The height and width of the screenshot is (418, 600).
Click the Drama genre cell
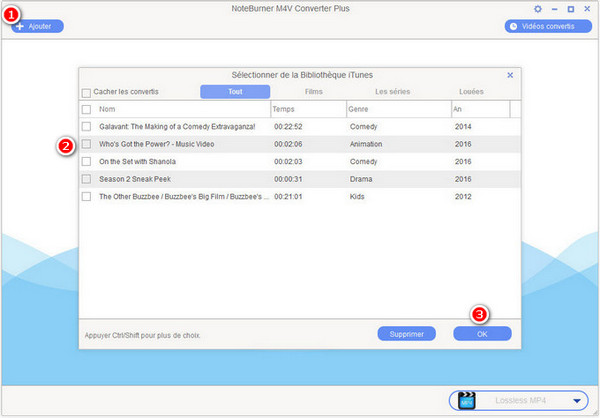361,179
